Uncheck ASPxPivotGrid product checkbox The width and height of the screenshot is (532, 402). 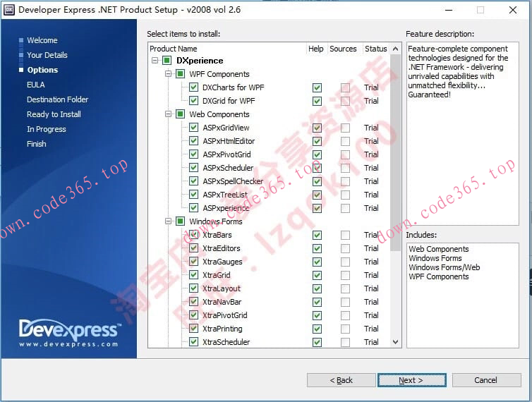pyautogui.click(x=193, y=154)
